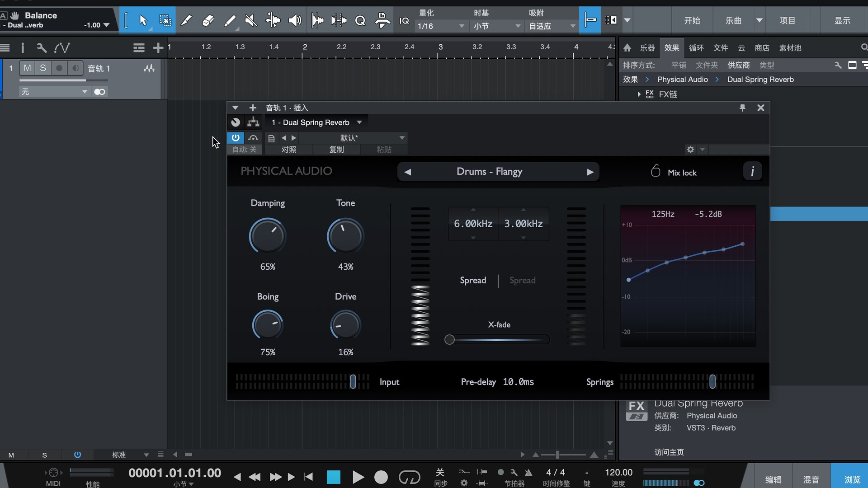Solo track 音轨 1
The width and height of the screenshot is (868, 488).
click(43, 68)
